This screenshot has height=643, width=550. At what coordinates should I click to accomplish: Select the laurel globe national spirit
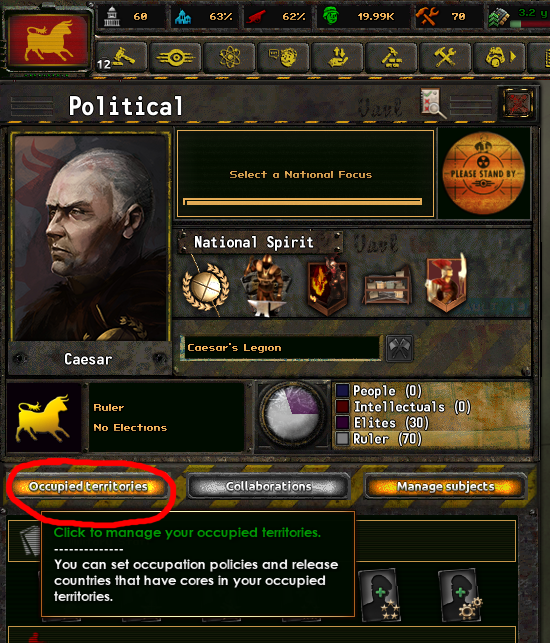coord(206,287)
